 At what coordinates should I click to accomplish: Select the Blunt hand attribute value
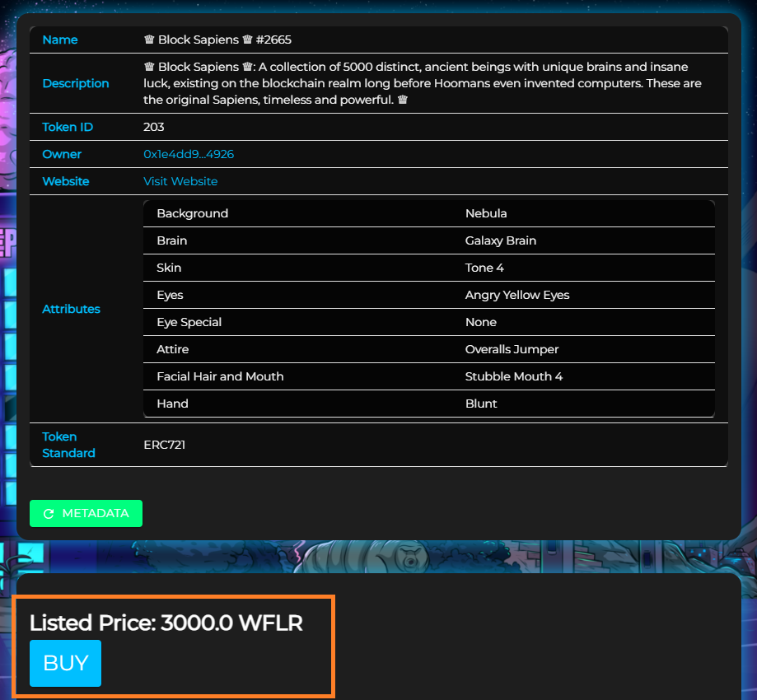481,404
